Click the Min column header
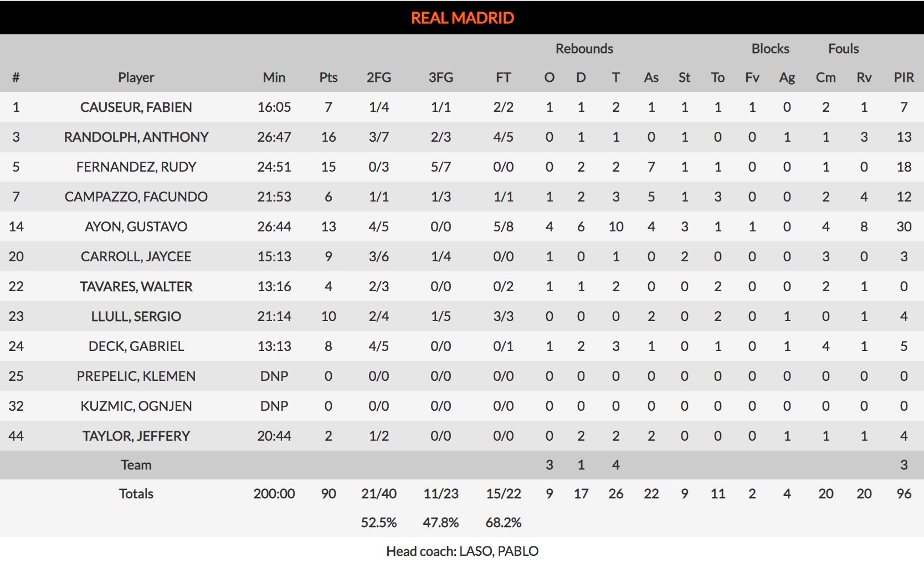Image resolution: width=924 pixels, height=568 pixels. coord(274,78)
